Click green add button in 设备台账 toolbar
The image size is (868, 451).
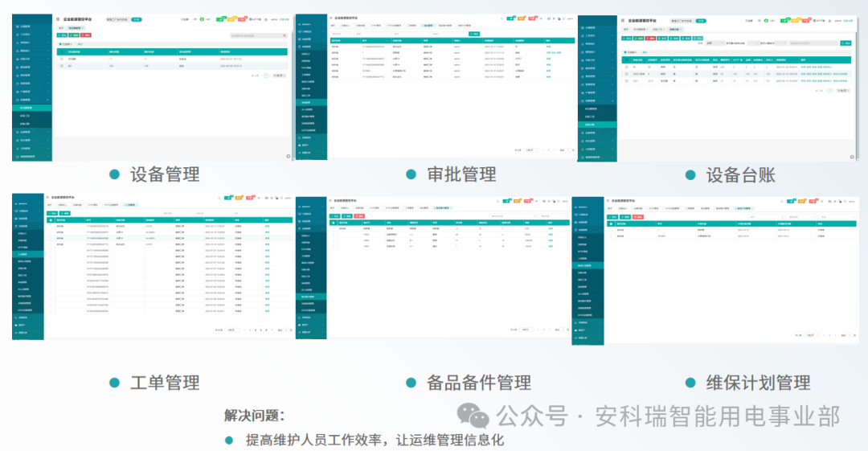point(627,39)
